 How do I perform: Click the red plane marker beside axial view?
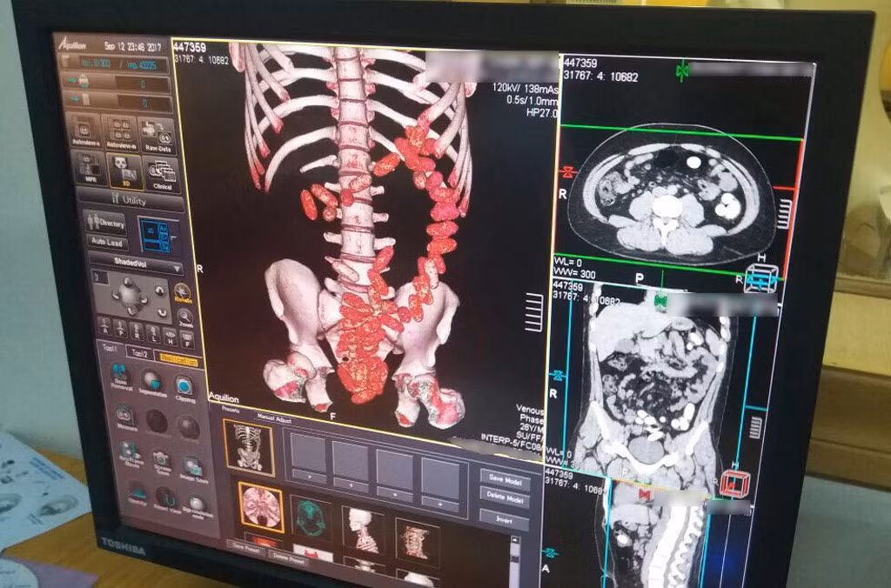pos(567,171)
